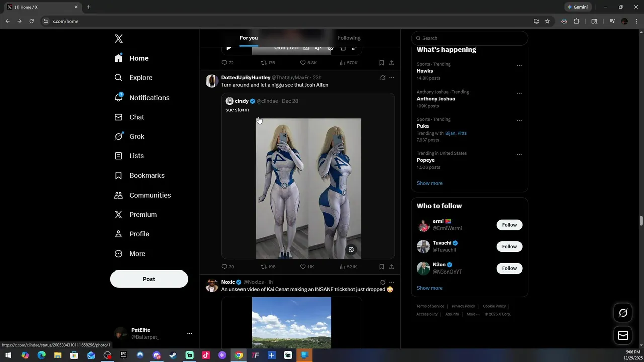Open the floating Grok button
Image resolution: width=644 pixels, height=362 pixels.
[x=623, y=313]
